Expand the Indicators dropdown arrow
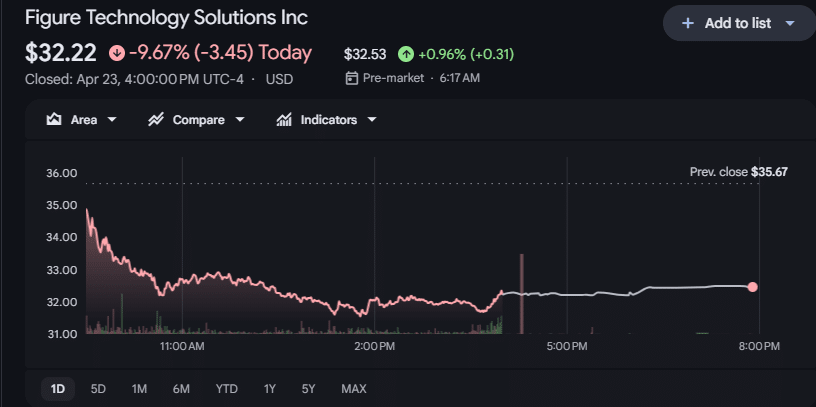The image size is (816, 407). point(372,120)
